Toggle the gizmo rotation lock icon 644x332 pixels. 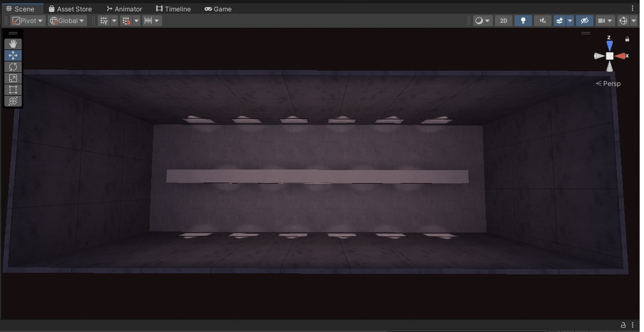pyautogui.click(x=627, y=39)
